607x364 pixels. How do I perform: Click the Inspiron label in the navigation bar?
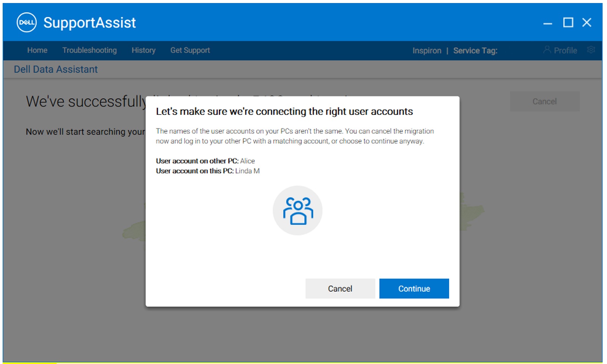pos(427,50)
